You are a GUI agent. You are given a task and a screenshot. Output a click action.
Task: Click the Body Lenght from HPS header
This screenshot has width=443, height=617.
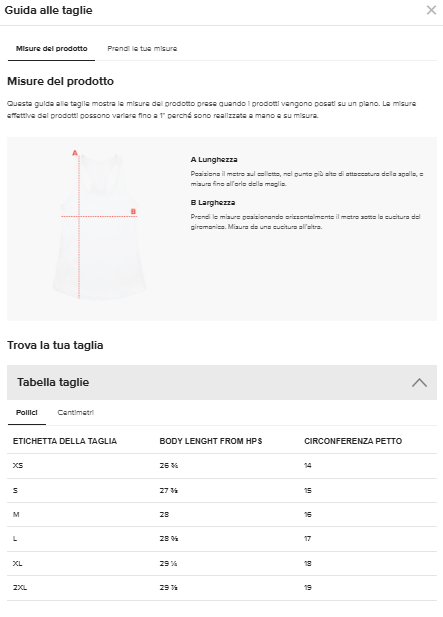211,441
